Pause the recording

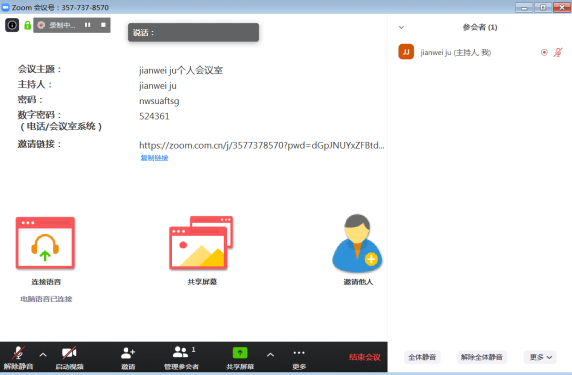click(x=88, y=25)
